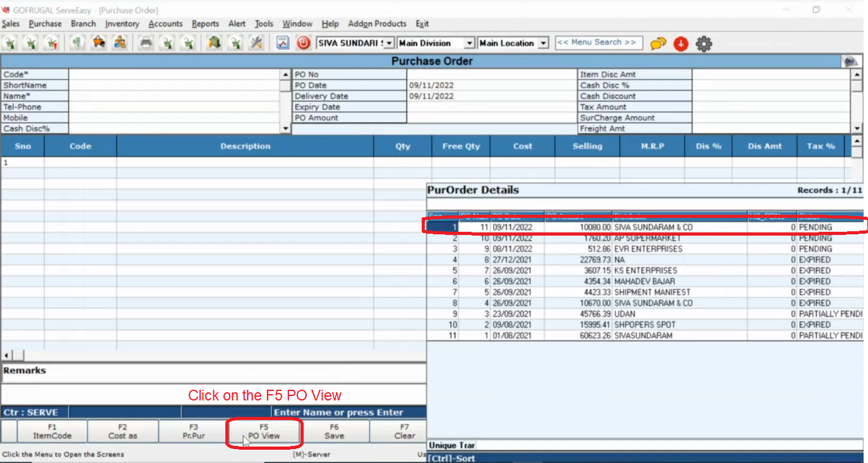Click the printer icon in toolbar
Image resolution: width=868 pixels, height=463 pixels.
146,43
